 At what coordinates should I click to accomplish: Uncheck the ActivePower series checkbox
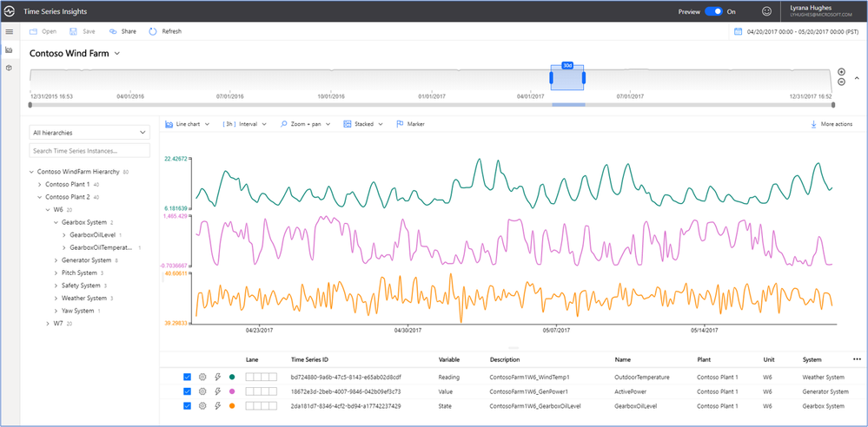[187, 391]
